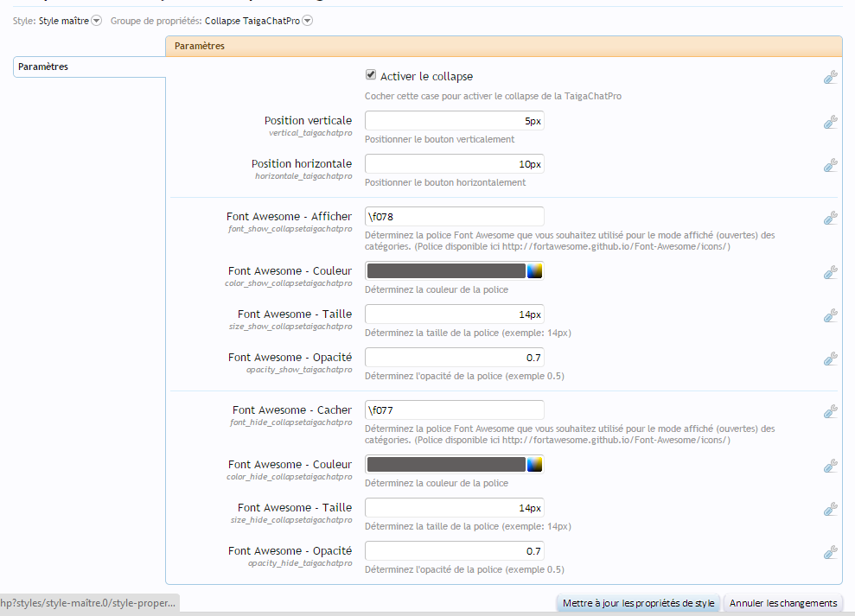The height and width of the screenshot is (616, 855).
Task: Click the gray color_hide_collapsetaigachatpro color bar
Action: point(446,464)
